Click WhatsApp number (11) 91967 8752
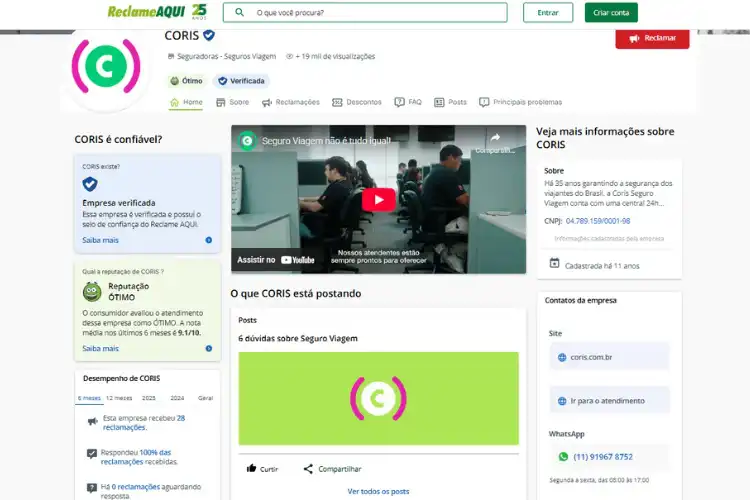The image size is (750, 500). [603, 457]
